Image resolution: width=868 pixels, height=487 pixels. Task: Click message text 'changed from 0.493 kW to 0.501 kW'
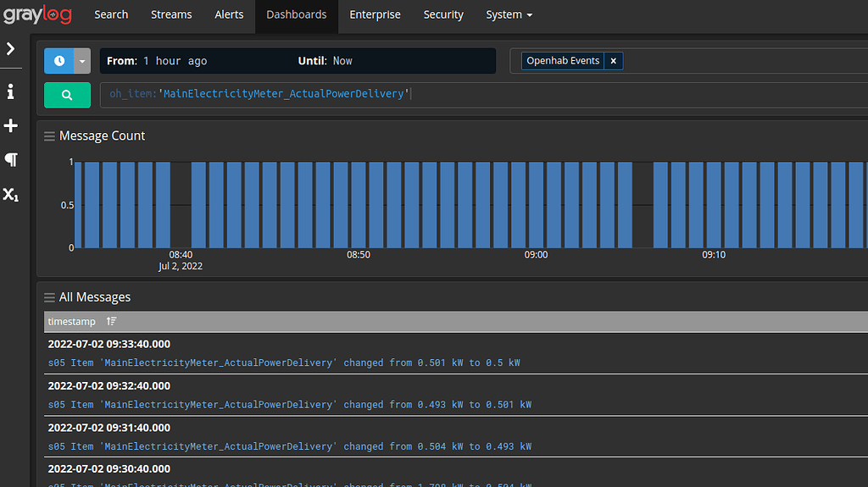437,405
